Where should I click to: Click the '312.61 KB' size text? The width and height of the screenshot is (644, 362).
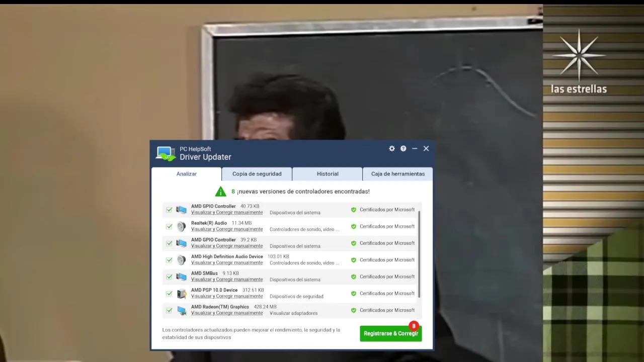pos(253,290)
